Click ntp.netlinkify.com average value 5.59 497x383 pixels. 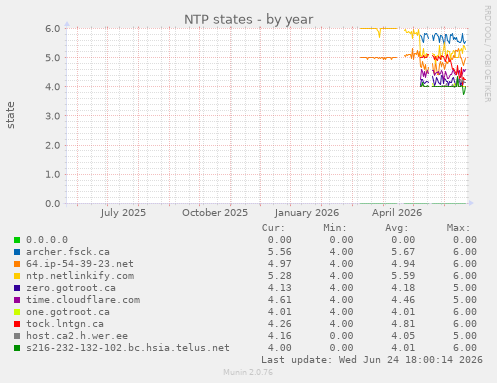click(403, 276)
